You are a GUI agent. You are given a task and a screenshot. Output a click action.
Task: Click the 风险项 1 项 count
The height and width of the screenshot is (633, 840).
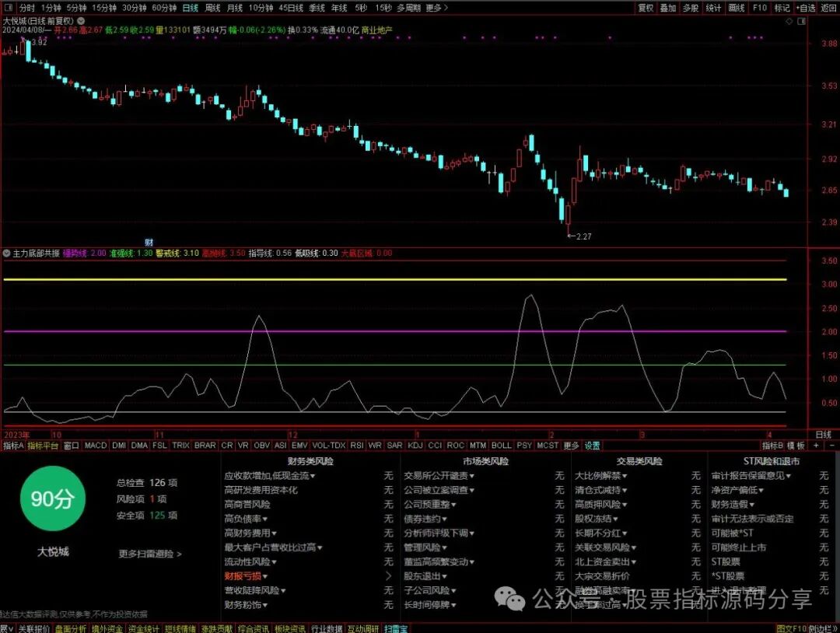(x=142, y=498)
